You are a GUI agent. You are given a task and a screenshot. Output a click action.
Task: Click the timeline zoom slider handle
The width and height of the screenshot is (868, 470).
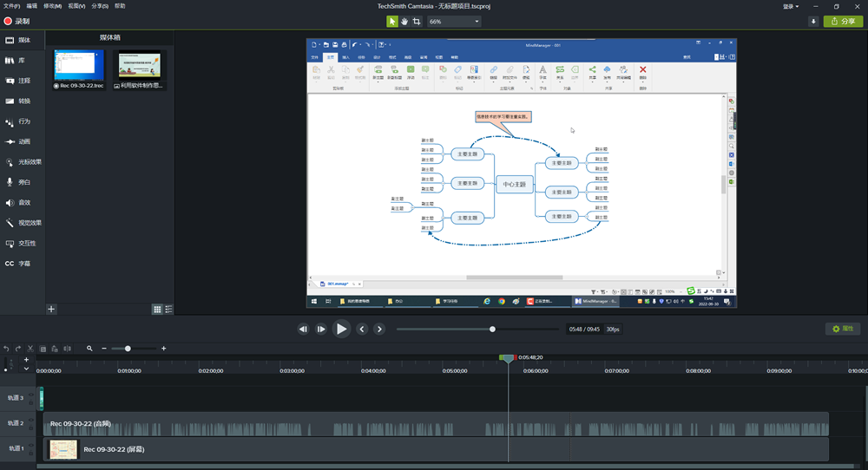point(128,349)
